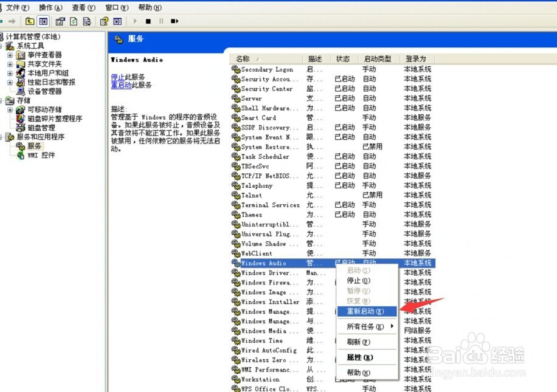
Task: Click the Refresh icon on the toolbar
Action: point(73,22)
